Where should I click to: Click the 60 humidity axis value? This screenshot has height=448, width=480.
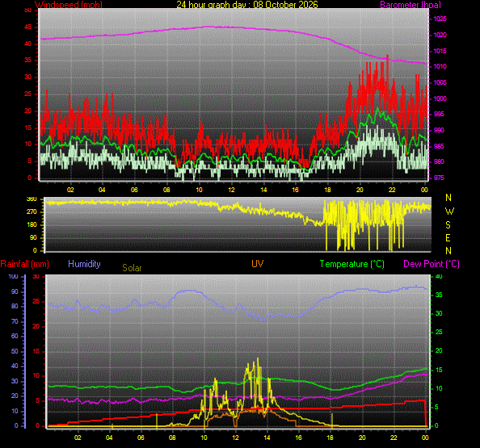pos(15,336)
